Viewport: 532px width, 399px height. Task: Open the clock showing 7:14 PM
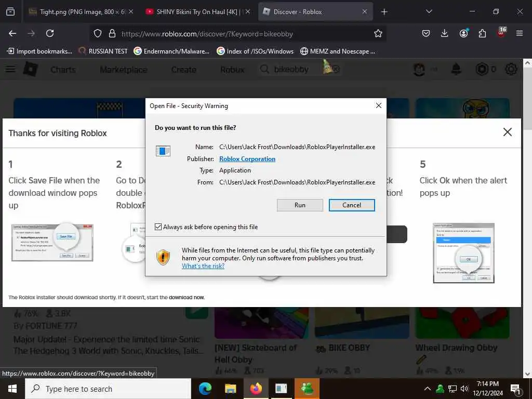point(488,389)
